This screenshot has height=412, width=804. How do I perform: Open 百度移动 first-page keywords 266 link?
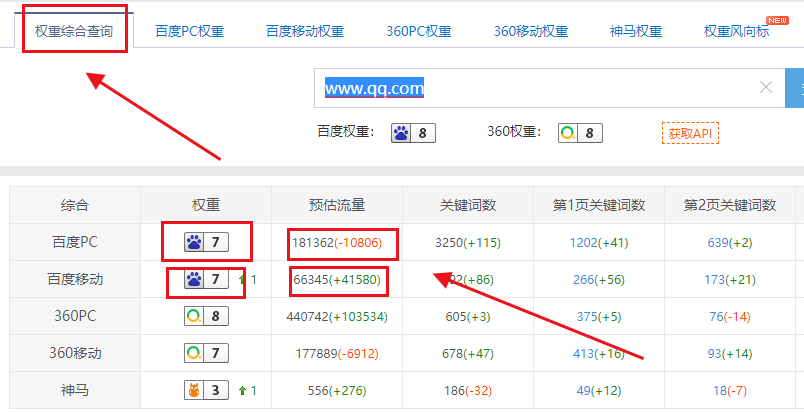point(584,280)
